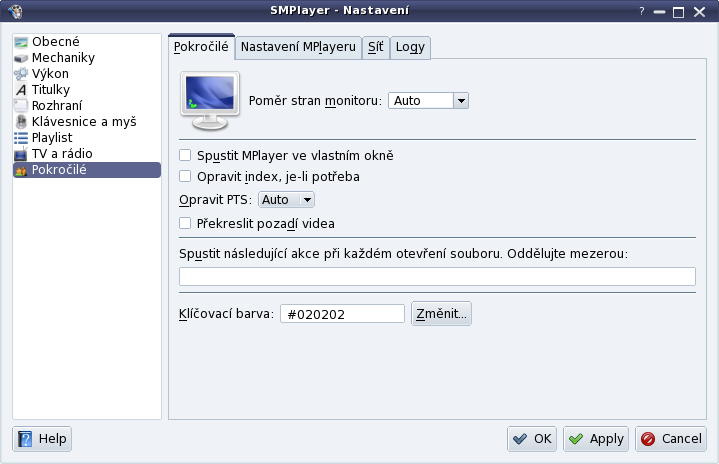Enable Překreslit pozadí videa checkbox

[185, 223]
